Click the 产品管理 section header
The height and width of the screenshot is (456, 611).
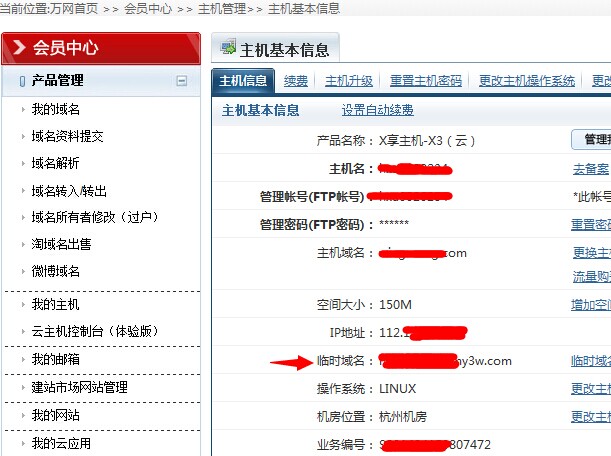click(101, 81)
